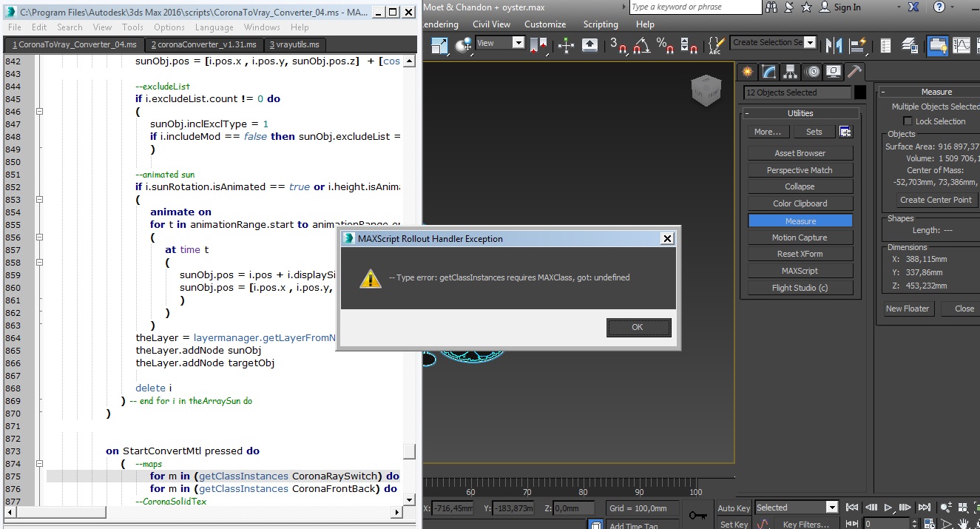Screen dimensions: 980x529
Task: Toggle Auto Key mode
Action: [x=734, y=508]
